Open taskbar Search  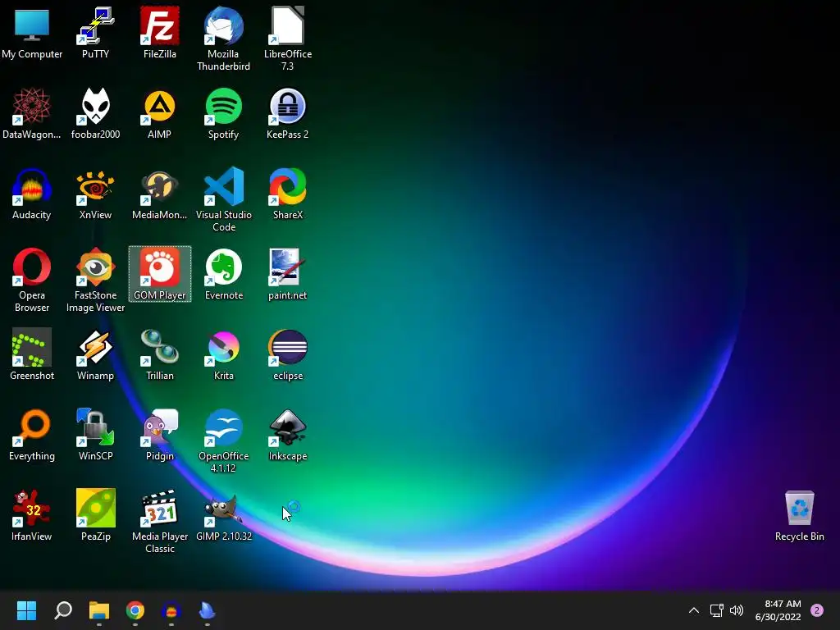(63, 610)
